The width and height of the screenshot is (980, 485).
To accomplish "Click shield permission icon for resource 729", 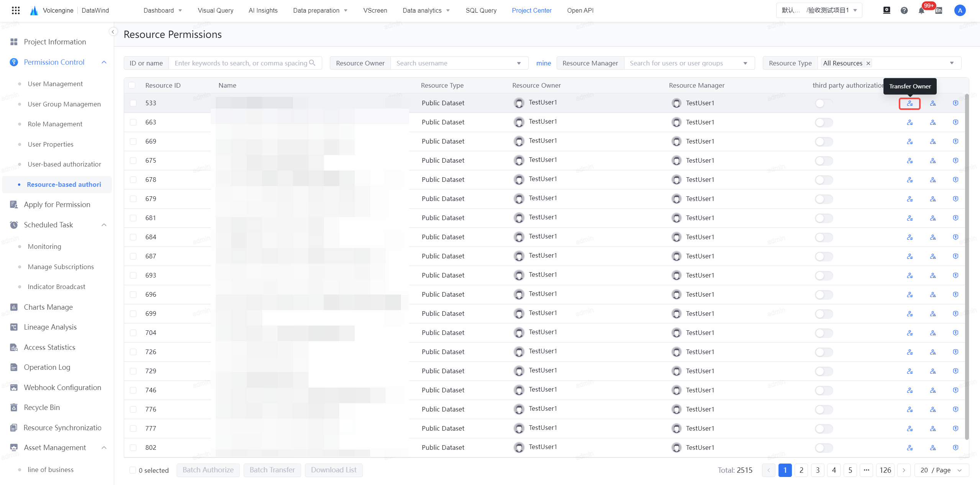I will point(955,371).
